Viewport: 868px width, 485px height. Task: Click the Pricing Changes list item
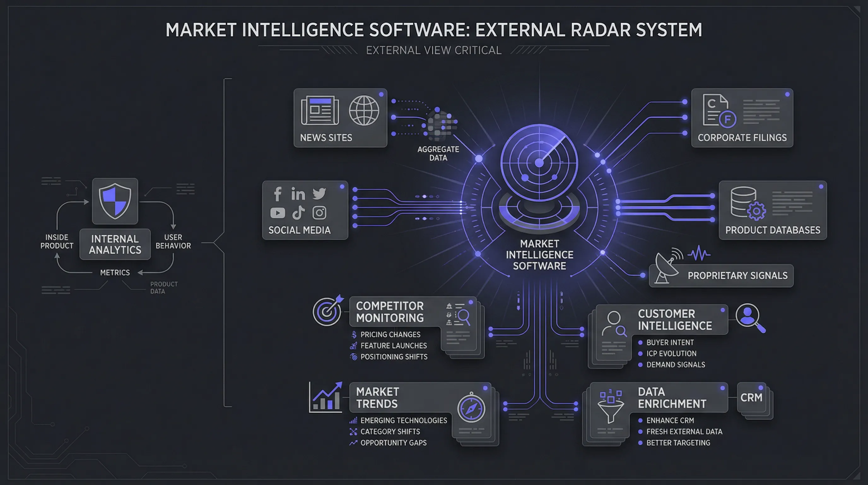390,335
